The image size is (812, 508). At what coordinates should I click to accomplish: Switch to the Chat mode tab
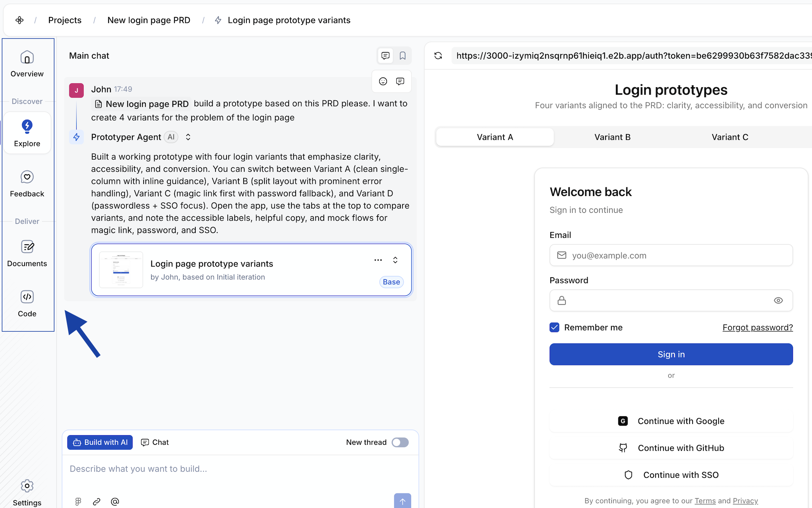point(155,442)
